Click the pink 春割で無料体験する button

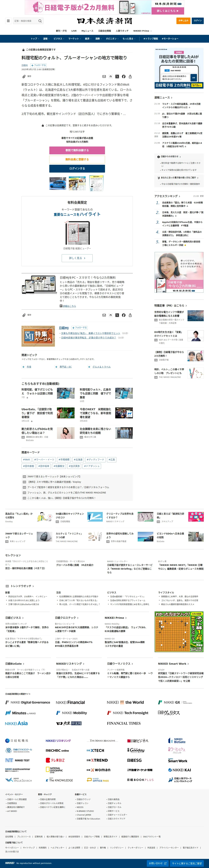(77, 150)
